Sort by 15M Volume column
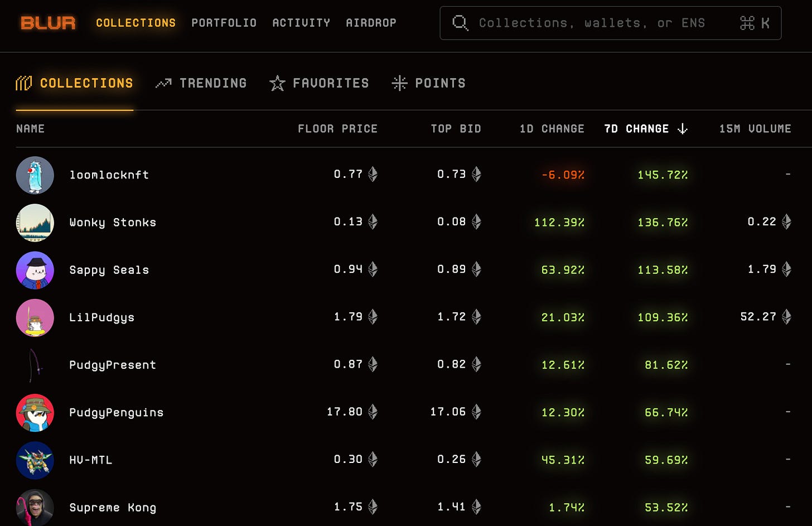The height and width of the screenshot is (526, 812). pyautogui.click(x=755, y=129)
